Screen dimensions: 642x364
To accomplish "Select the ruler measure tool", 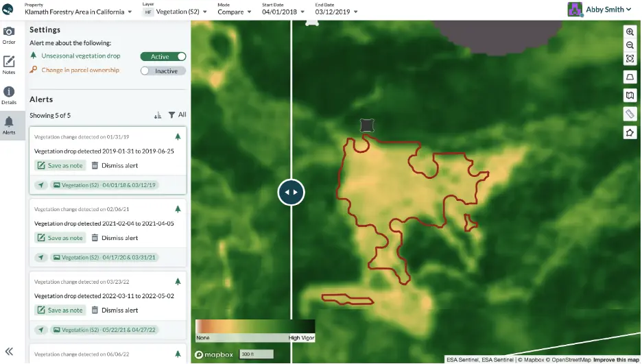I will (630, 114).
